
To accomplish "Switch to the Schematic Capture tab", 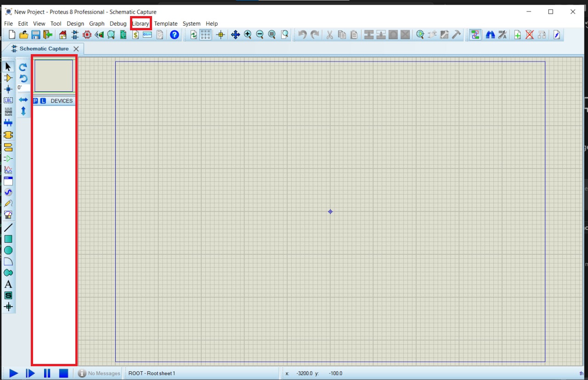I will pyautogui.click(x=44, y=49).
